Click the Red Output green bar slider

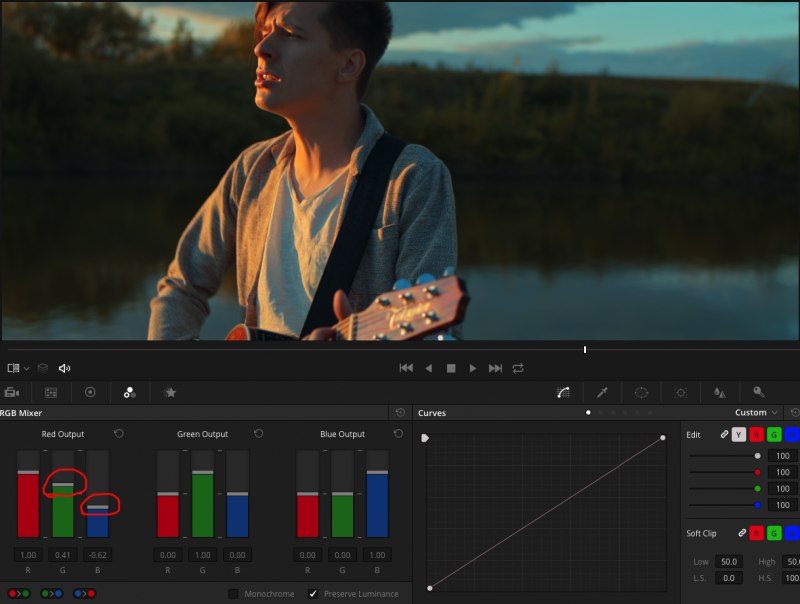[63, 486]
